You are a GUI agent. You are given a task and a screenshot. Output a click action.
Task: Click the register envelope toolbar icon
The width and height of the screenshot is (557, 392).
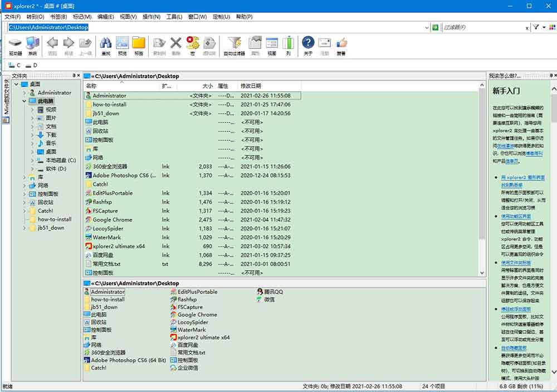pyautogui.click(x=325, y=46)
